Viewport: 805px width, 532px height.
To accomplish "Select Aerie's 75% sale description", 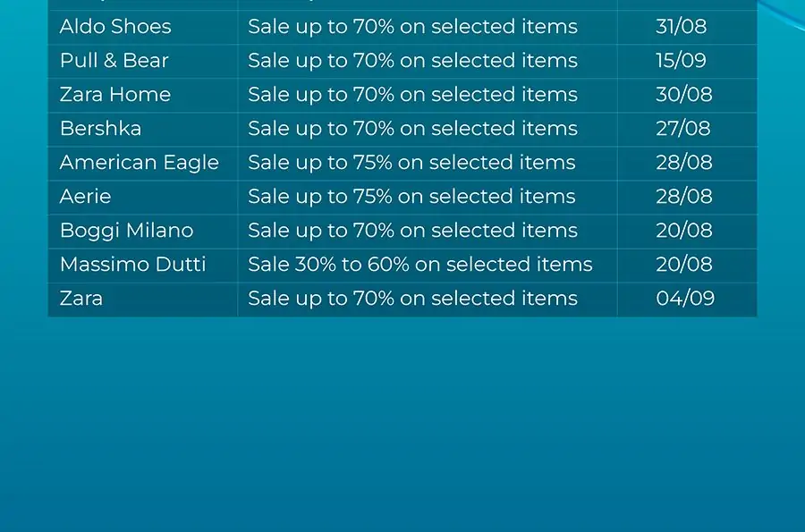I will tap(411, 197).
